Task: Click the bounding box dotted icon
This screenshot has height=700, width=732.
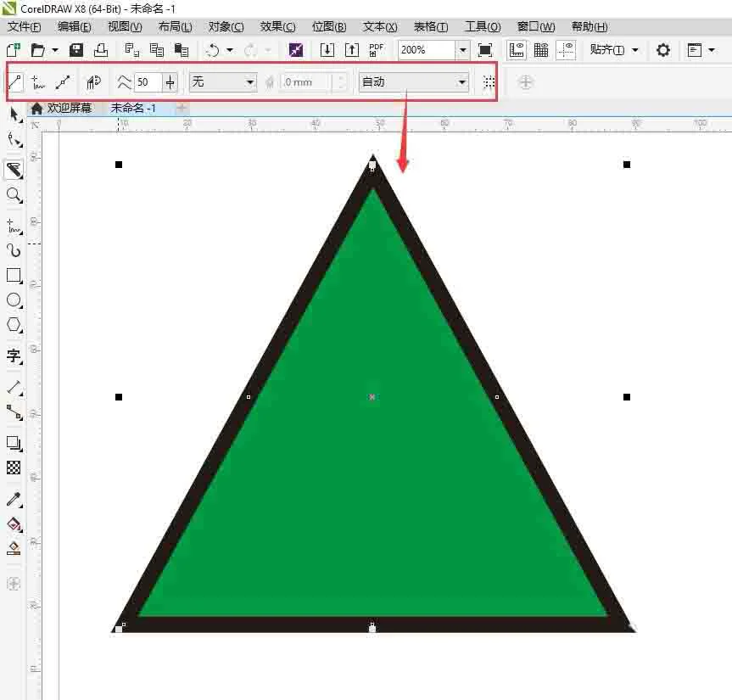Action: (489, 82)
